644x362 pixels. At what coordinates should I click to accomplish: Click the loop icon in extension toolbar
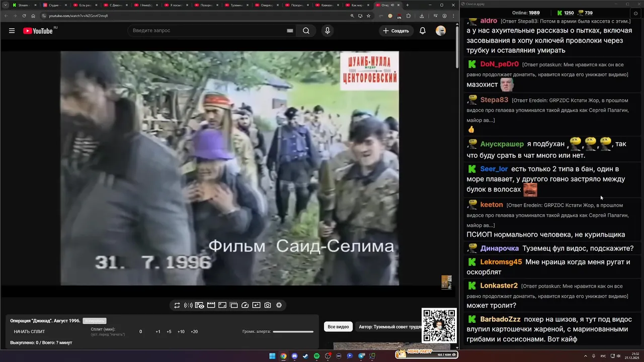(177, 305)
